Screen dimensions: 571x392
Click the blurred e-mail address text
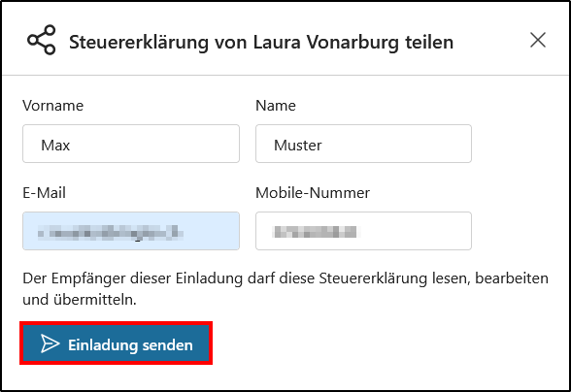[110, 233]
